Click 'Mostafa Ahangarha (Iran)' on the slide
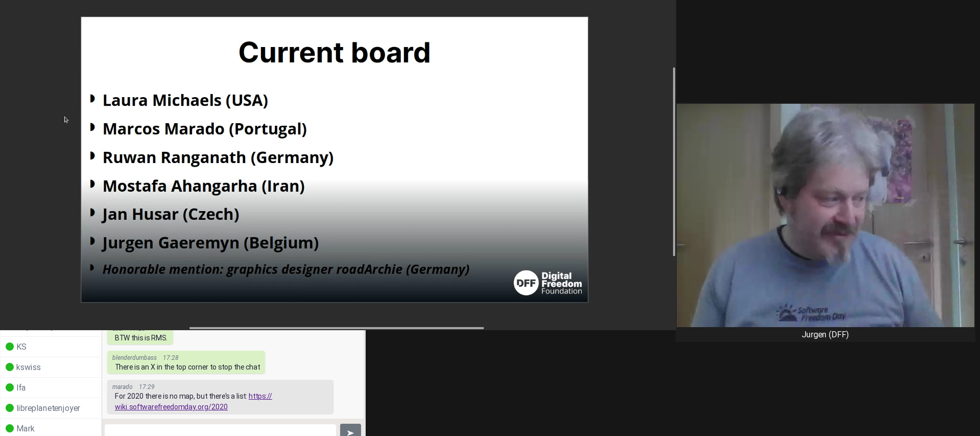The width and height of the screenshot is (980, 436). 204,186
